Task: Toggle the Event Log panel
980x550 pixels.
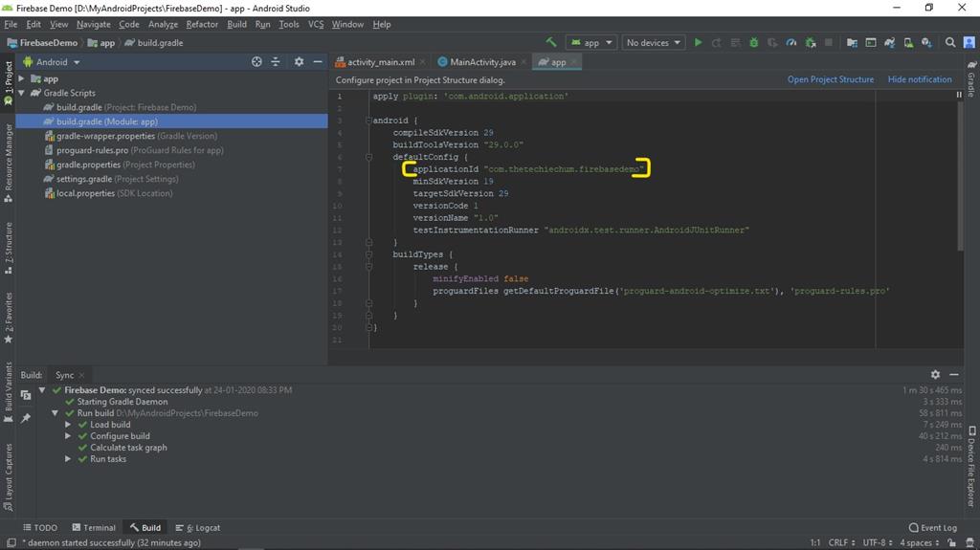Action: tap(932, 527)
